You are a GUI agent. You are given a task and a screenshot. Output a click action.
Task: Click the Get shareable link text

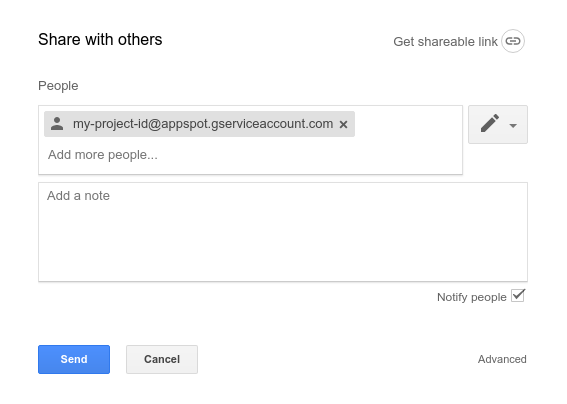[x=445, y=42]
